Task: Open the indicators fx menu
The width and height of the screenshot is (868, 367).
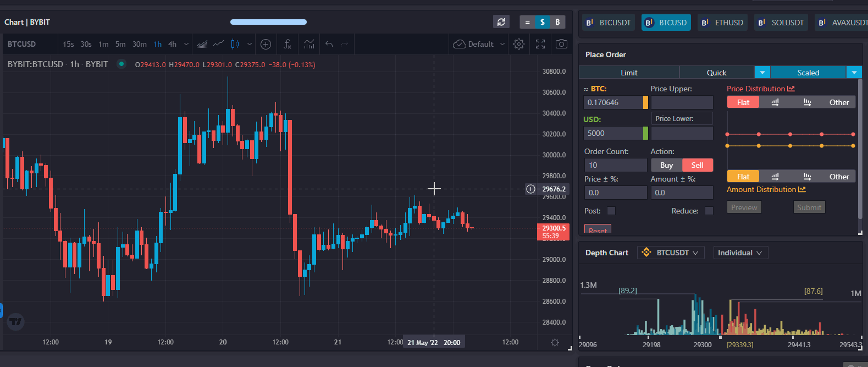Action: (287, 44)
